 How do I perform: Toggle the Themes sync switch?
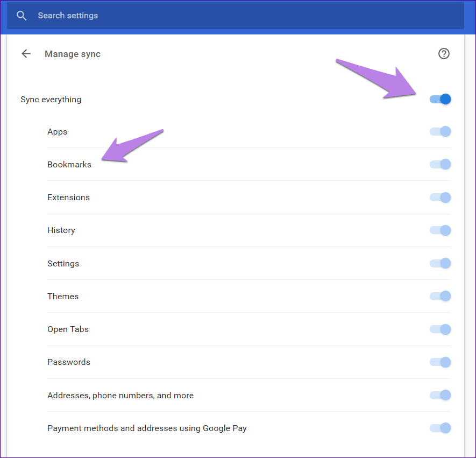[440, 296]
